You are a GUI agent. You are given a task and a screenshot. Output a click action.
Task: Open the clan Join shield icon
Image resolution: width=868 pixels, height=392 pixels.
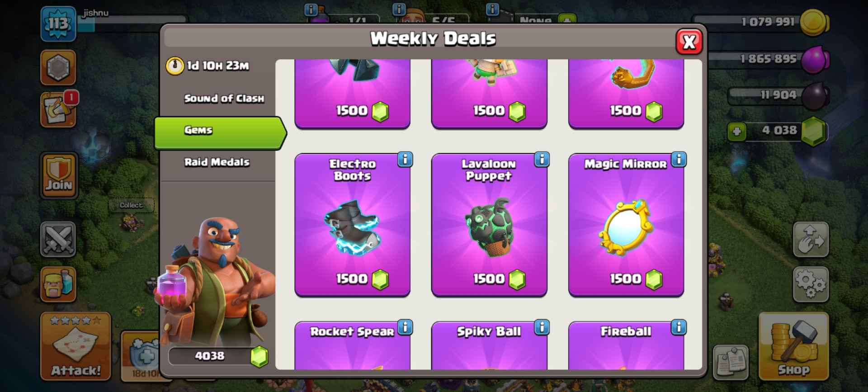tap(59, 175)
